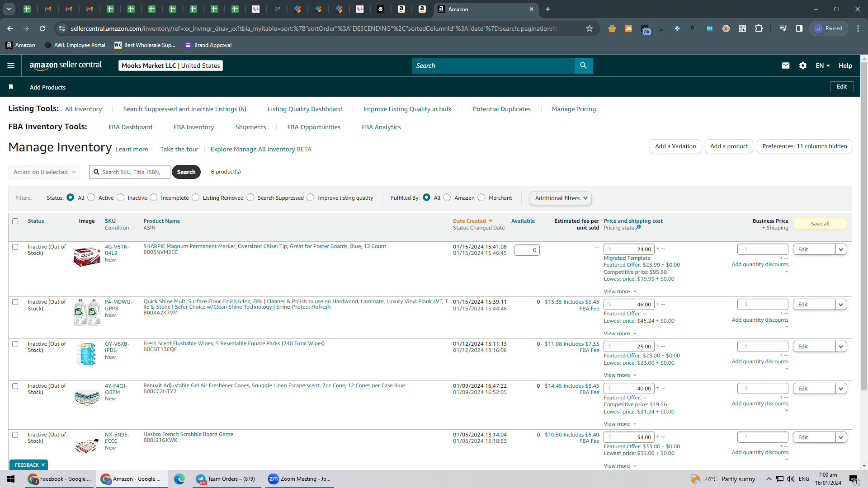This screenshot has height=488, width=868.
Task: Go to Shipments
Action: (x=250, y=127)
